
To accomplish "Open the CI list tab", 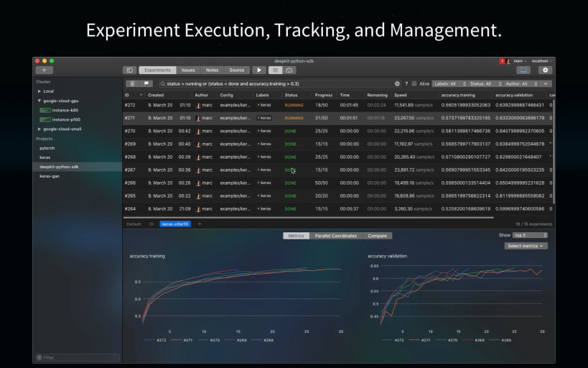I will [x=151, y=224].
